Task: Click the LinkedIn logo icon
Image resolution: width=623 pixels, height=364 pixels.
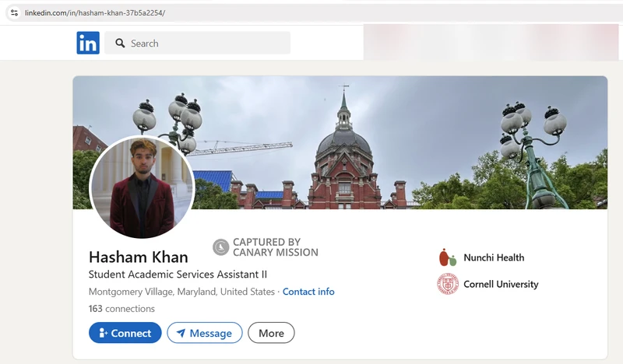Action: (88, 43)
